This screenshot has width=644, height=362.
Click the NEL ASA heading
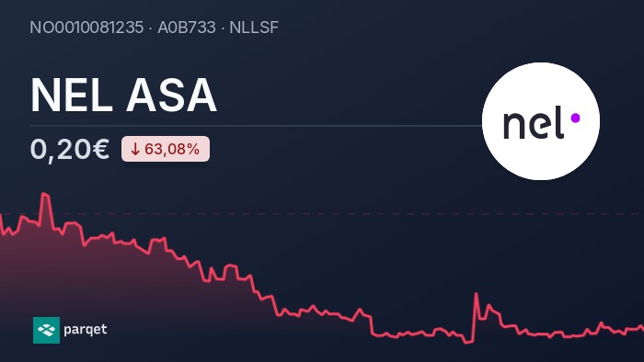click(x=123, y=96)
